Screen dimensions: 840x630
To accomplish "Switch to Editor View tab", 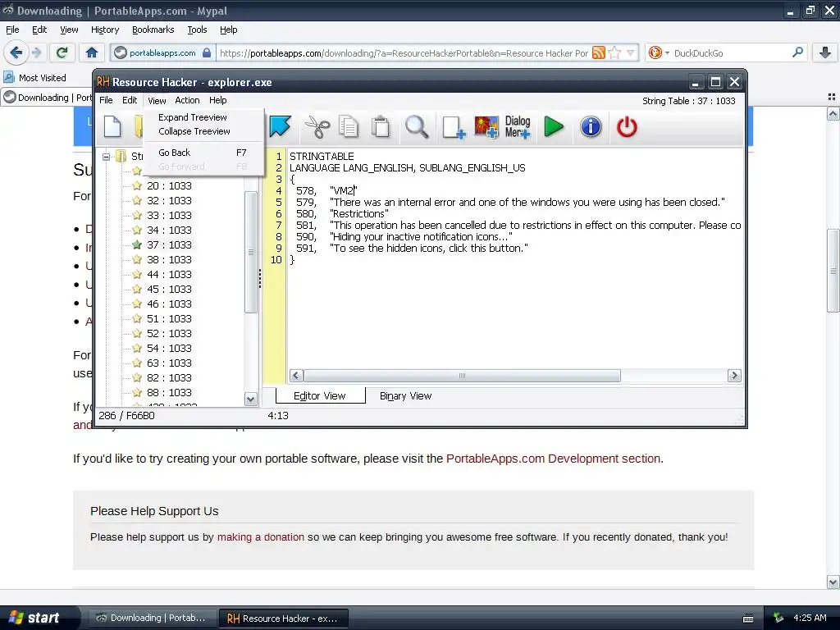I will pyautogui.click(x=320, y=396).
